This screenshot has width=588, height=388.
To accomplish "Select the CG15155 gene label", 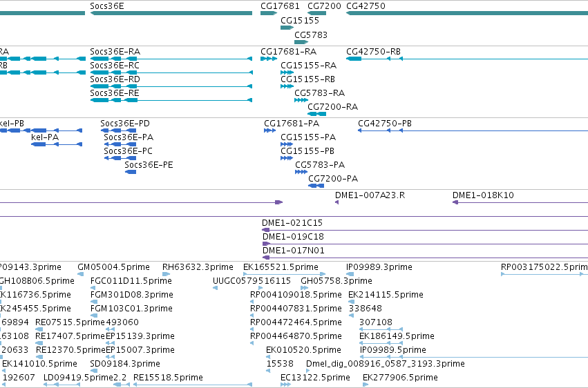I will tap(300, 20).
